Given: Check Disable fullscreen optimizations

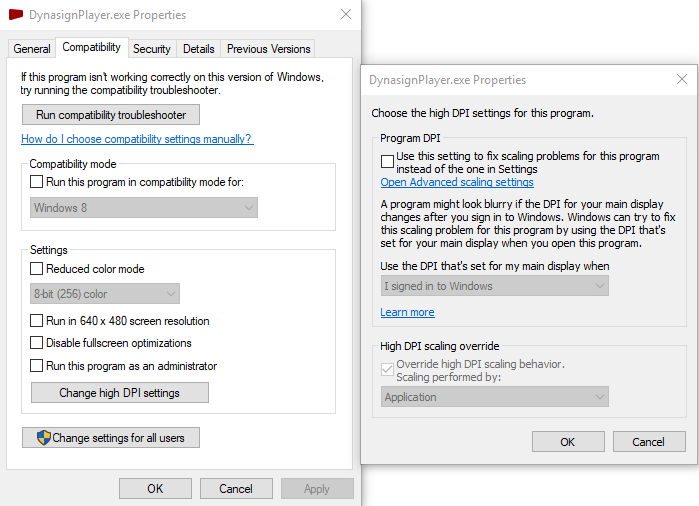Looking at the screenshot, I should click(x=37, y=342).
